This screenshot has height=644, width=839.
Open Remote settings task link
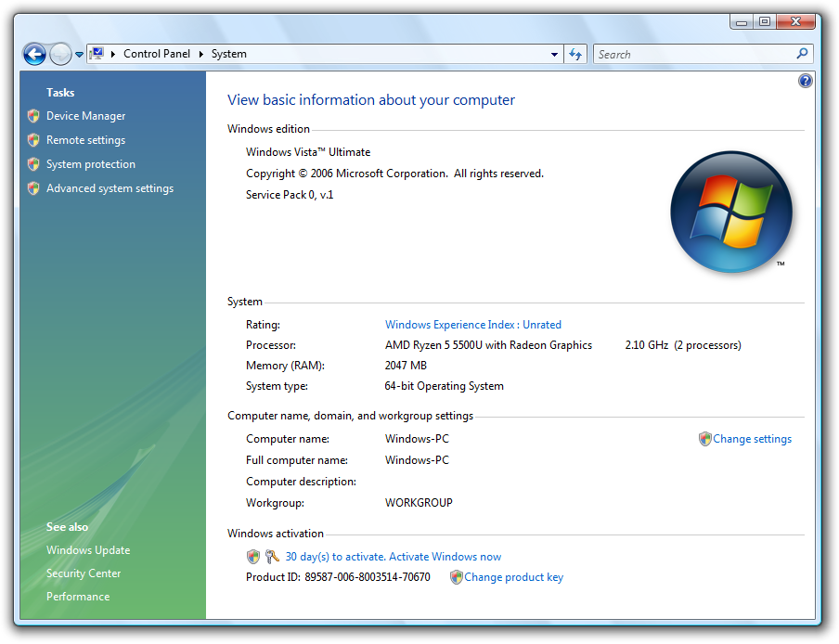pos(85,139)
